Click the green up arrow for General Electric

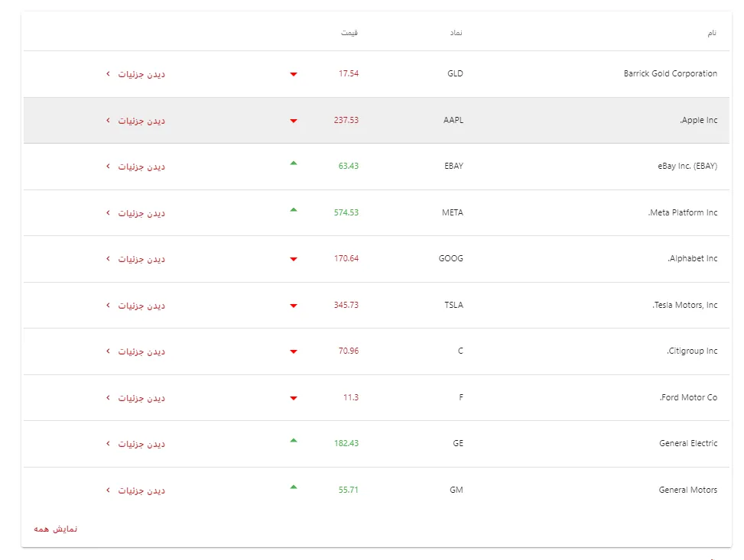(x=294, y=441)
